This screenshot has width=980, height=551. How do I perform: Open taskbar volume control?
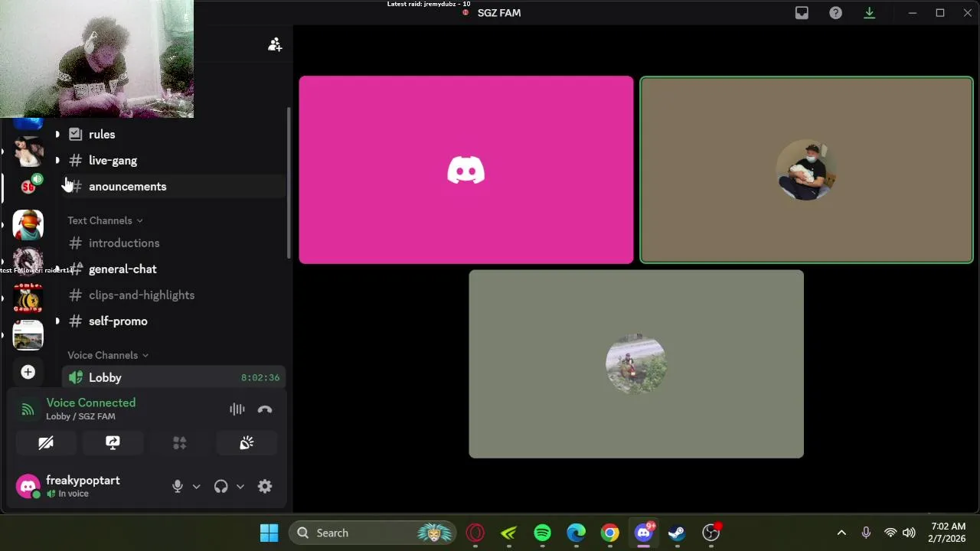tap(909, 533)
